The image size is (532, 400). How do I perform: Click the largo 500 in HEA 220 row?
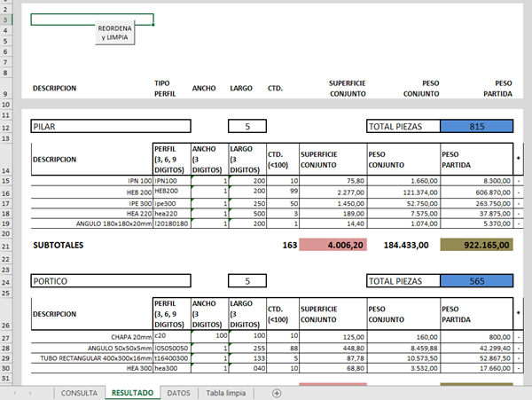tap(247, 214)
